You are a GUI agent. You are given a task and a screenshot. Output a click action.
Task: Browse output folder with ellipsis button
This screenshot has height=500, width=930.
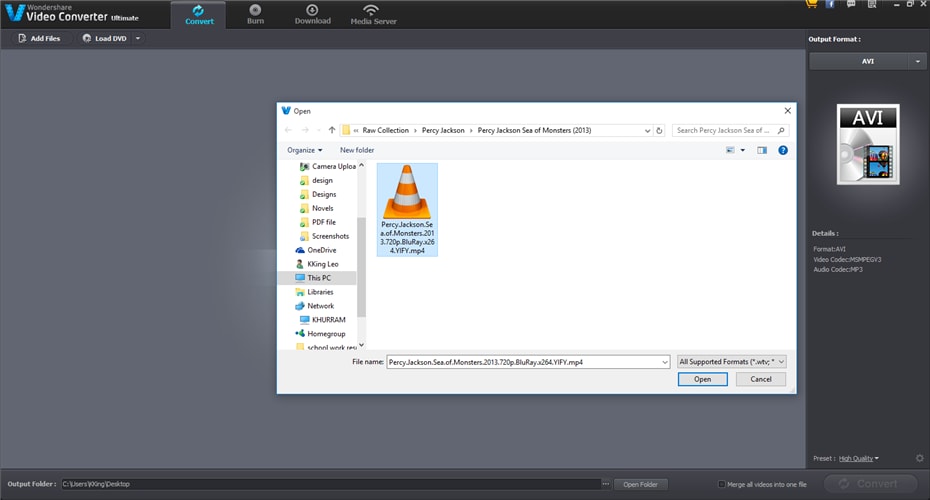606,484
